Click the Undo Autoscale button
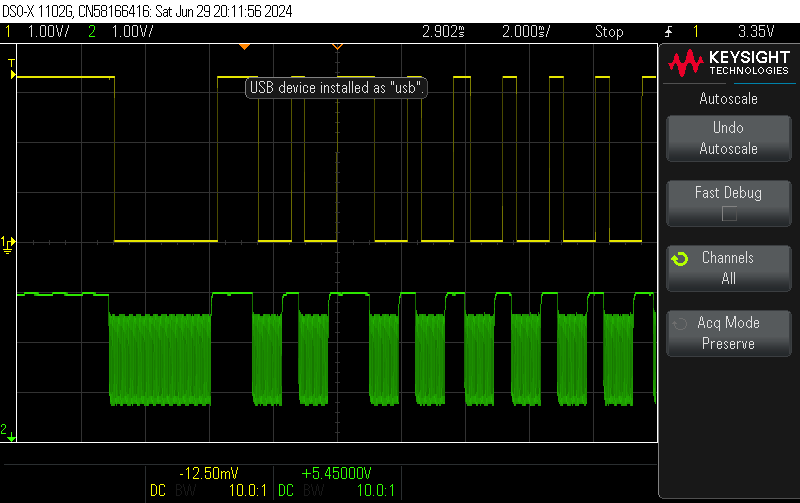 (x=729, y=138)
